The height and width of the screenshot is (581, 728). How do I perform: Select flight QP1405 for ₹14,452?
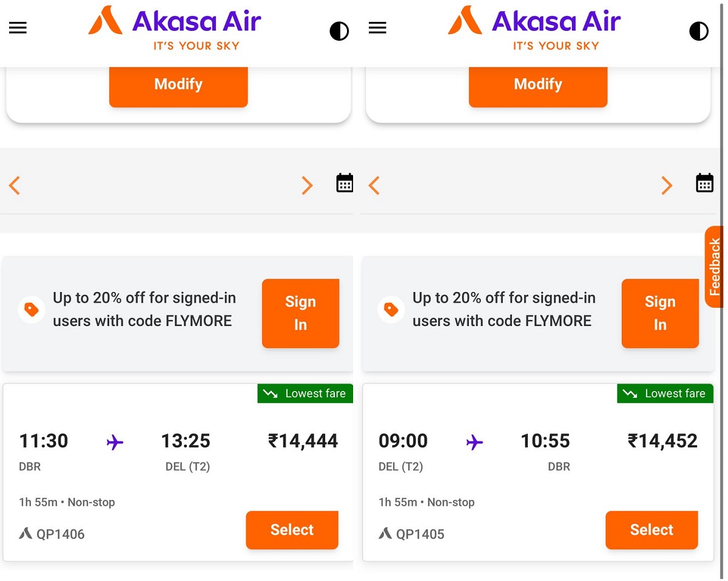click(x=652, y=530)
